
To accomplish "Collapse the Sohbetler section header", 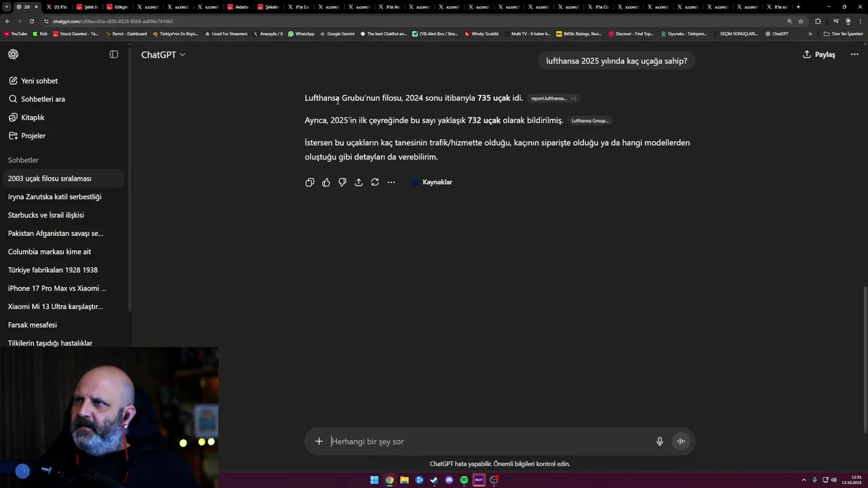I will [23, 160].
